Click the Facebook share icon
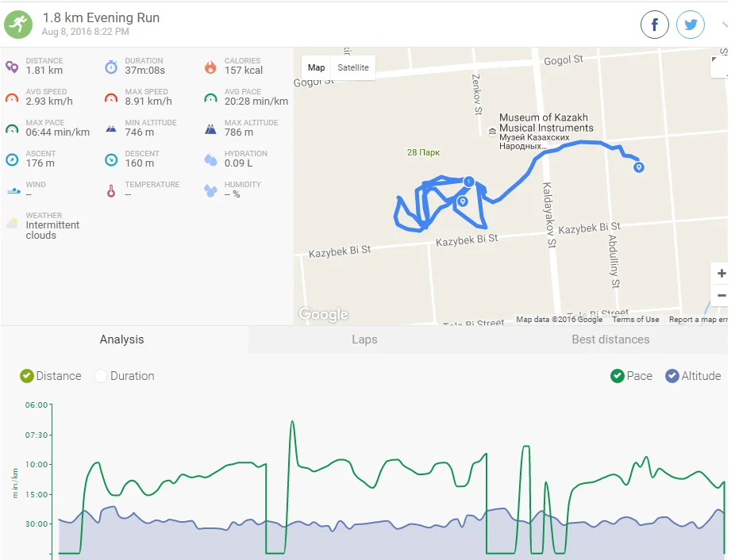The height and width of the screenshot is (560, 735). point(655,25)
